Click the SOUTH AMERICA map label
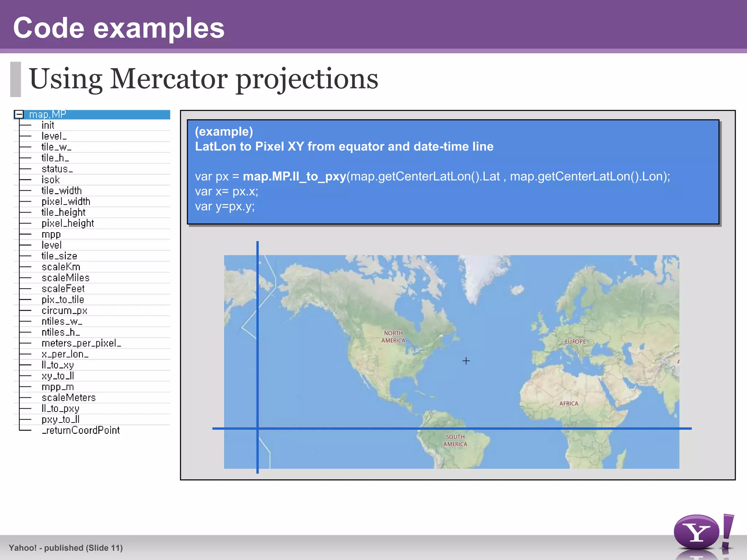747x560 pixels. (455, 440)
